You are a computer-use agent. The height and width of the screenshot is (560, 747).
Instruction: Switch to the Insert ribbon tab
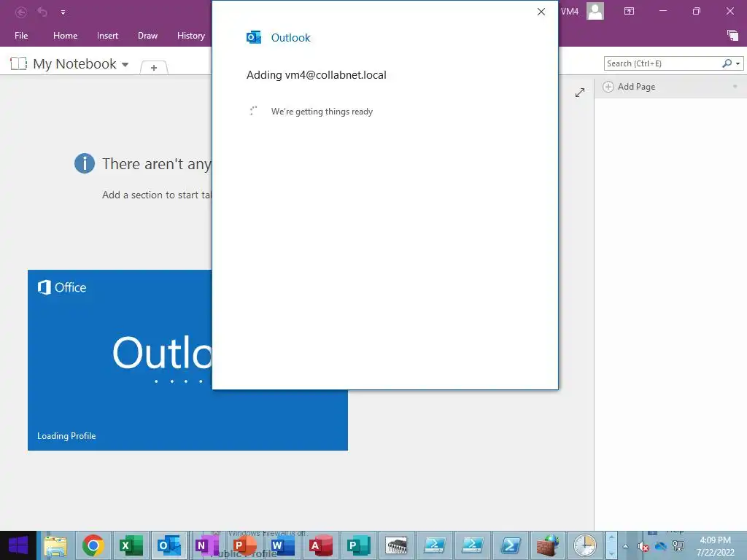coord(107,36)
